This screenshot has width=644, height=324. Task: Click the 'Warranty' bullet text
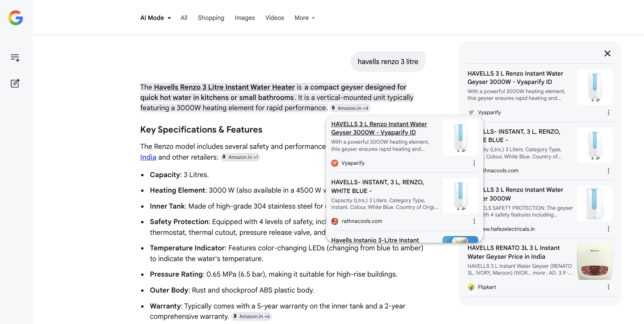coord(277,311)
